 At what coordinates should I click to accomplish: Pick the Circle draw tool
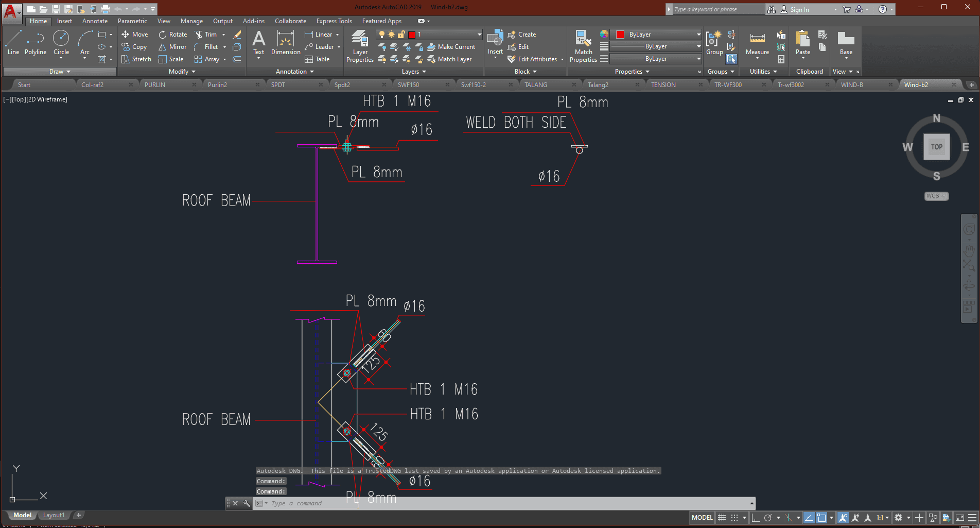(61, 42)
